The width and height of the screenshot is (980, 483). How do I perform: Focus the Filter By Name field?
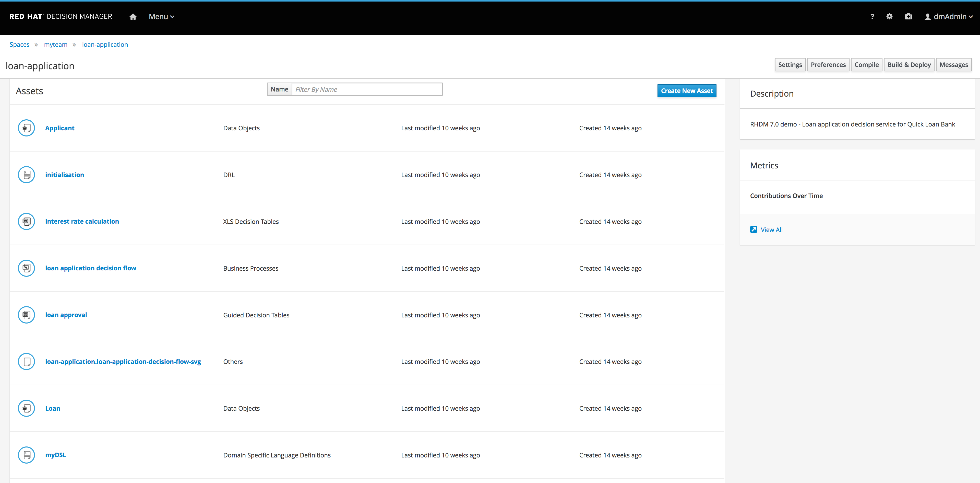point(366,89)
